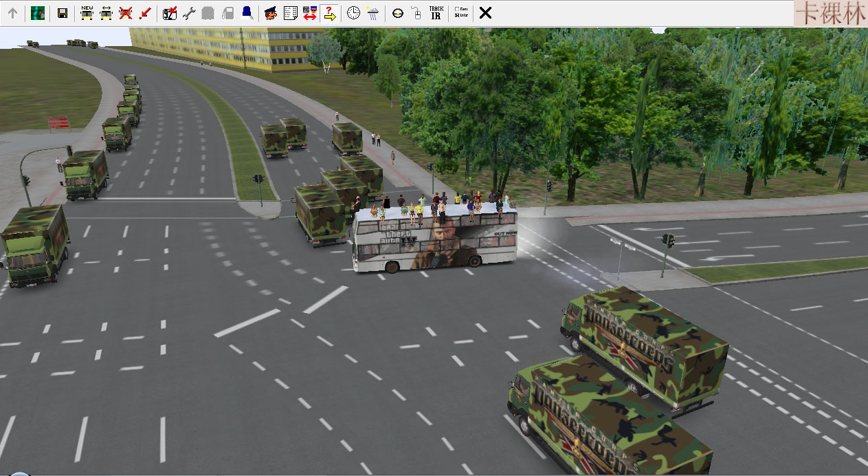Delete bus using red-crossed bus icon
868x476 pixels.
point(125,13)
